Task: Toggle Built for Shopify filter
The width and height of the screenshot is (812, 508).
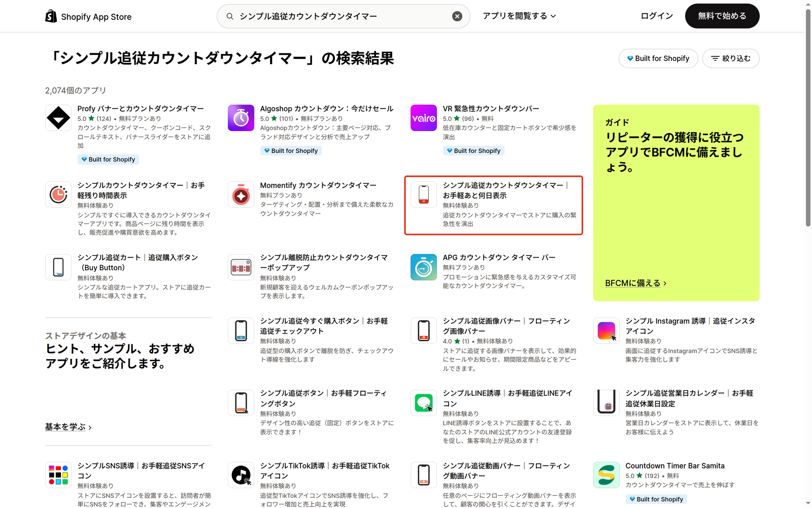Action: click(x=658, y=58)
